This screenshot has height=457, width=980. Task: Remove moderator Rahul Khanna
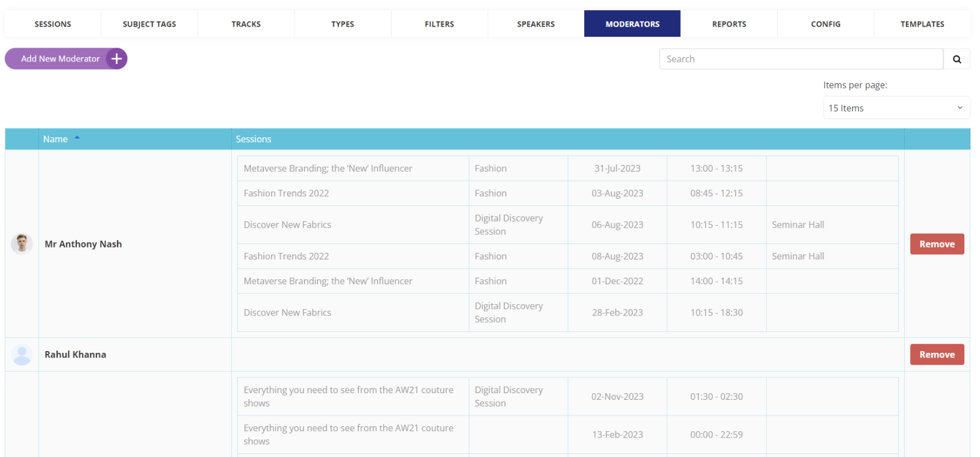coord(937,355)
